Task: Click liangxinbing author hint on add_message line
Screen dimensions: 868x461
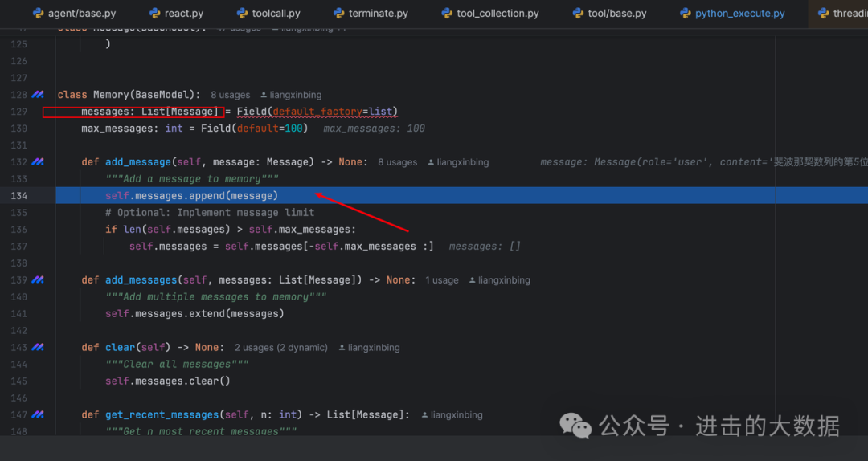Action: pyautogui.click(x=458, y=163)
